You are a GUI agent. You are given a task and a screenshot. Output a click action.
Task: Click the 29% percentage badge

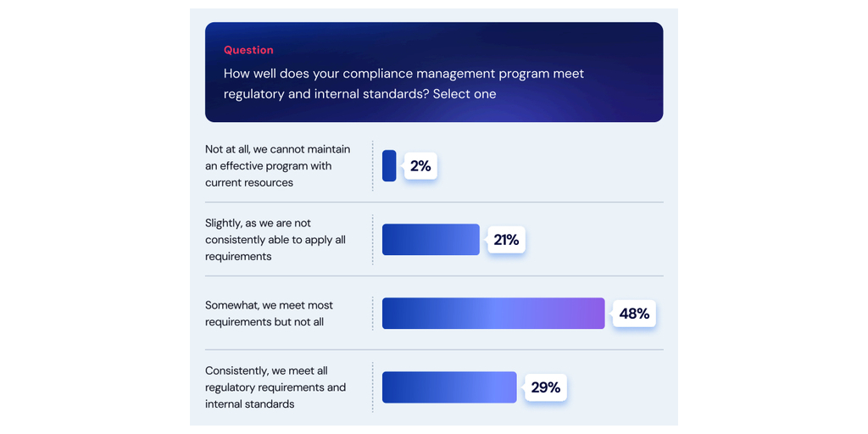coord(545,387)
